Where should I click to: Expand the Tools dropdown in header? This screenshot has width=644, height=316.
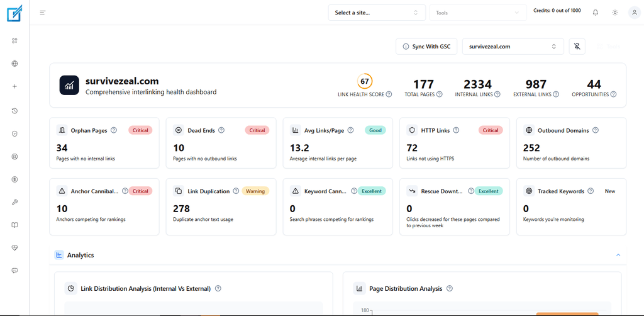[x=478, y=13]
